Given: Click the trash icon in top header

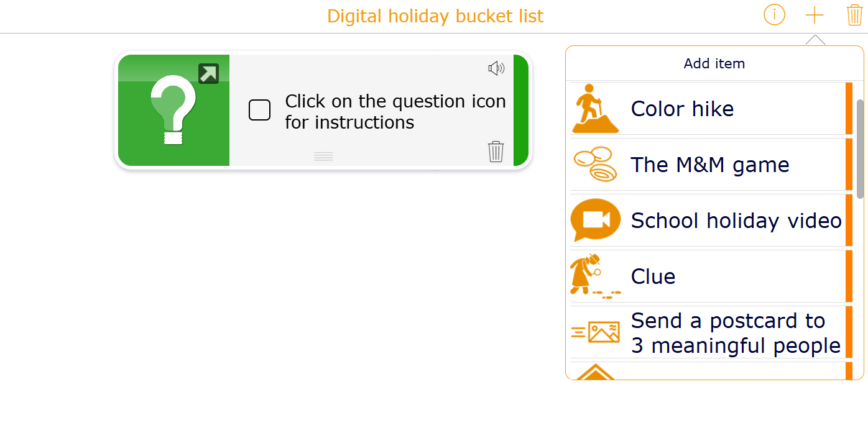Looking at the screenshot, I should (x=854, y=15).
